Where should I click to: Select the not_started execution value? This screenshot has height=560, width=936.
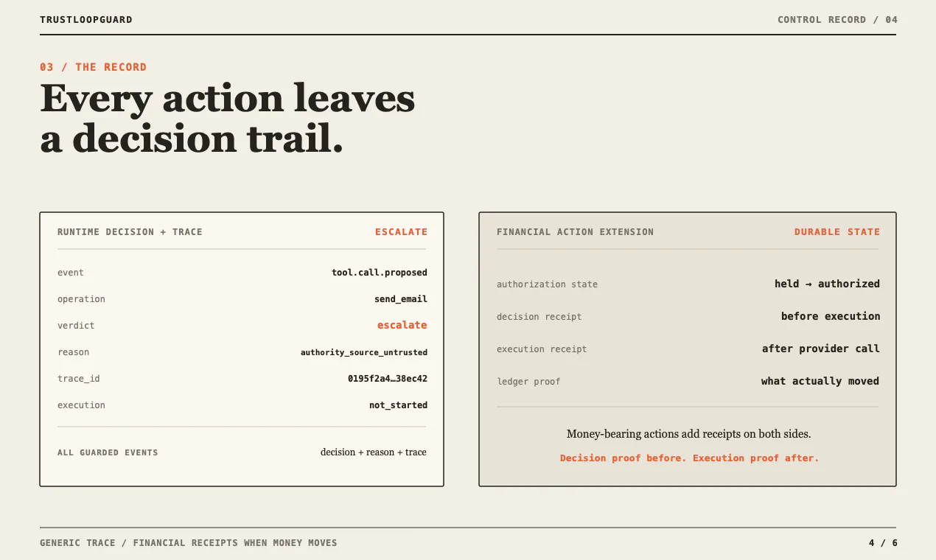pos(398,405)
